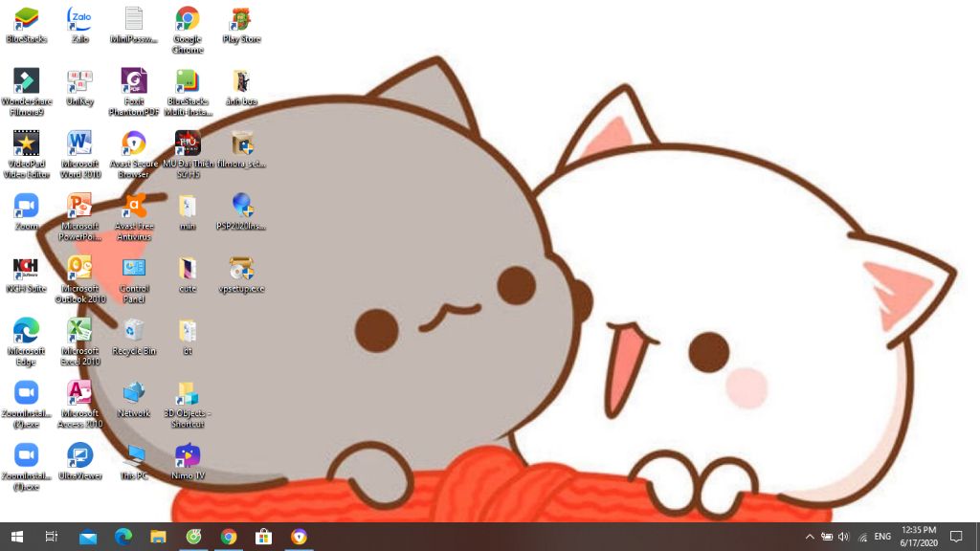This screenshot has width=980, height=551.
Task: Select the filmora_set... installer icon
Action: click(x=241, y=150)
